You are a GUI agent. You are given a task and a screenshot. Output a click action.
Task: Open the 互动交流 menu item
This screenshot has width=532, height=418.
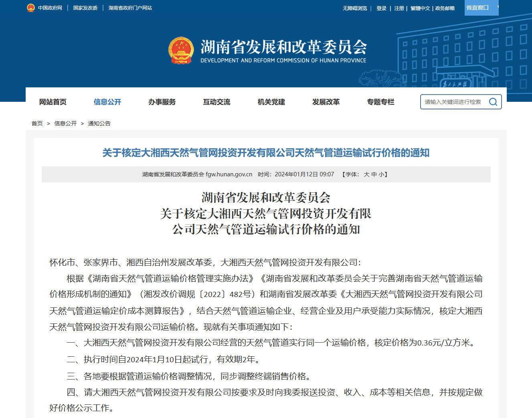[x=216, y=102]
